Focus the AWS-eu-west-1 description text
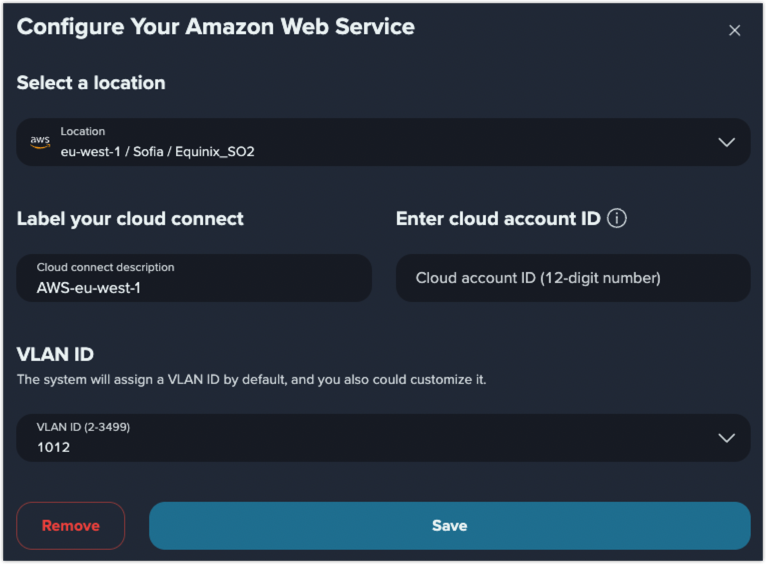The height and width of the screenshot is (564, 766). pos(88,288)
